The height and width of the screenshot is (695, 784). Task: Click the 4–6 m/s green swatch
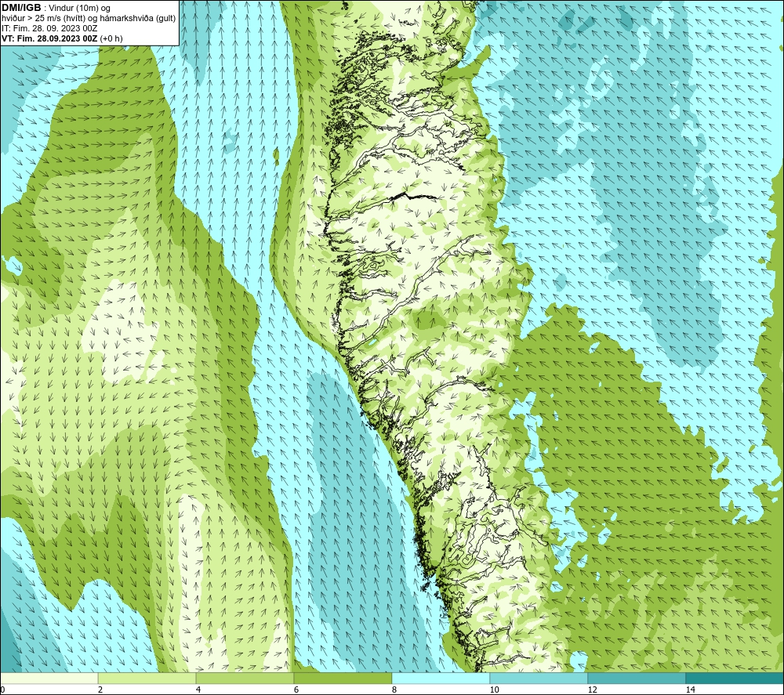[245, 678]
